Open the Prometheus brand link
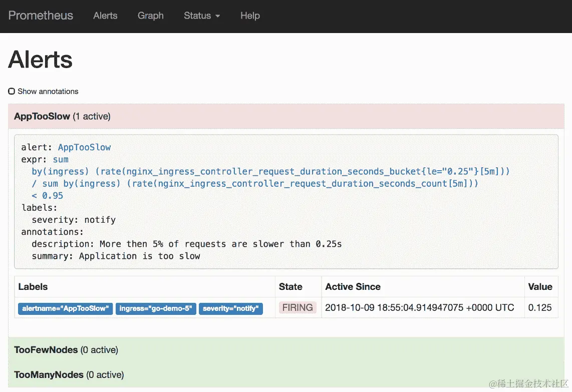The height and width of the screenshot is (392, 572). (x=41, y=16)
